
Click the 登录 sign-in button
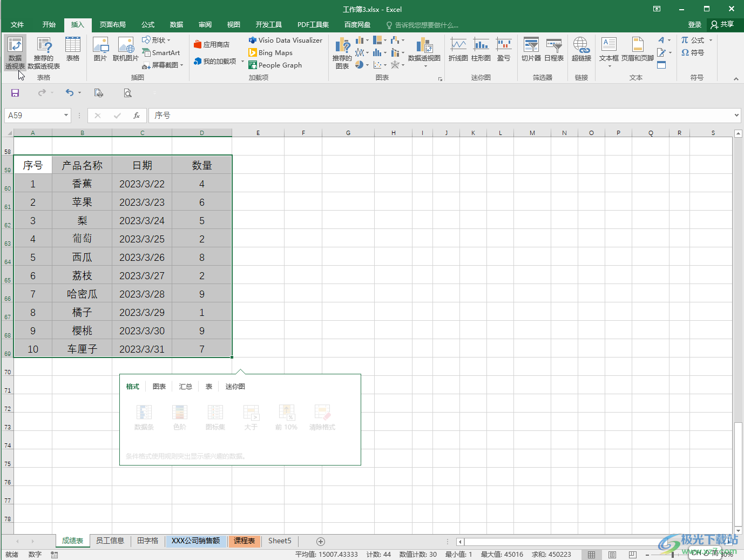[x=695, y=25]
